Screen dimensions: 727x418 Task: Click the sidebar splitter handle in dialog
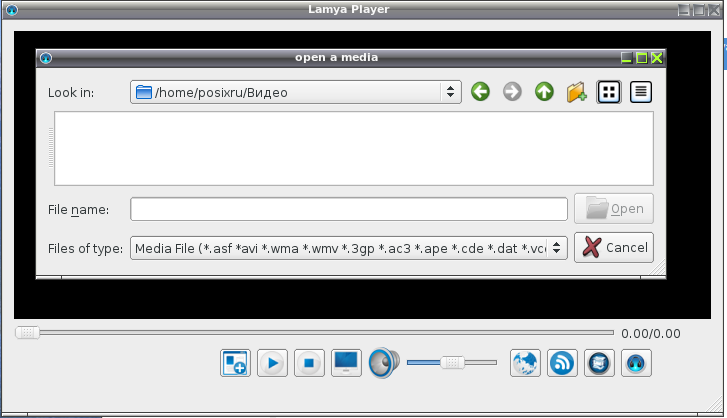(x=51, y=148)
